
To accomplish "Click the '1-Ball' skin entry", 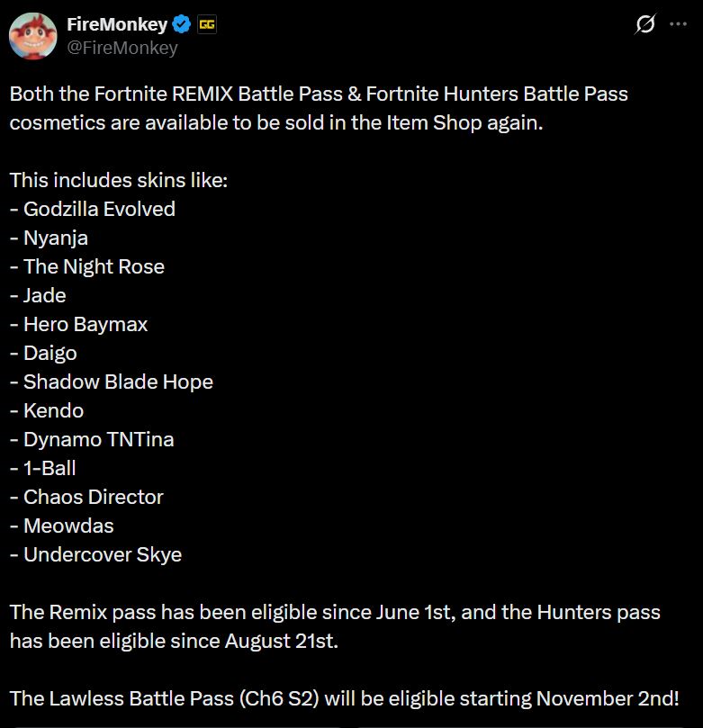I will pyautogui.click(x=42, y=469).
